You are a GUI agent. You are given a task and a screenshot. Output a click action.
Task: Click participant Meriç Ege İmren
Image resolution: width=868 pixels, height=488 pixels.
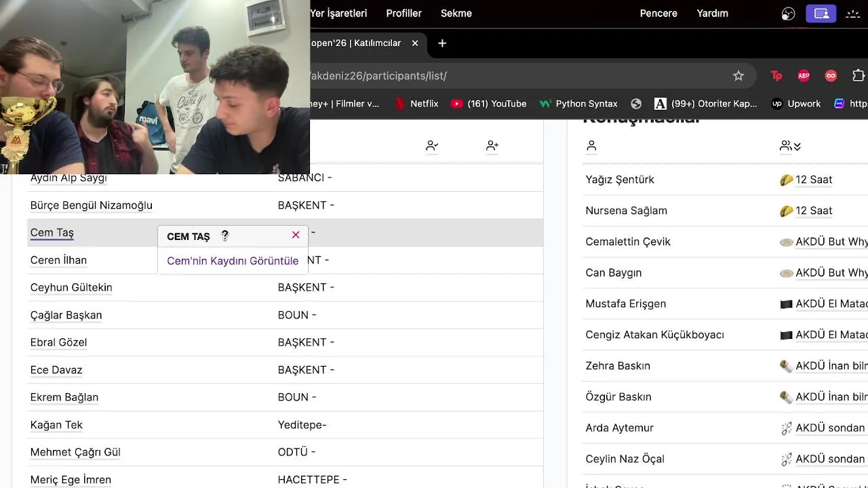(x=71, y=480)
